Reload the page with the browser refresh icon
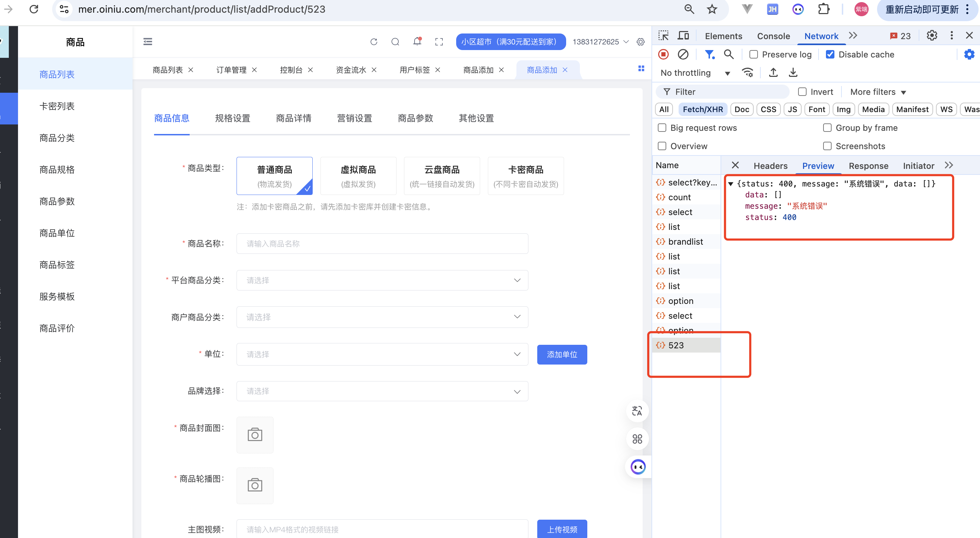This screenshot has width=980, height=538. (x=34, y=9)
